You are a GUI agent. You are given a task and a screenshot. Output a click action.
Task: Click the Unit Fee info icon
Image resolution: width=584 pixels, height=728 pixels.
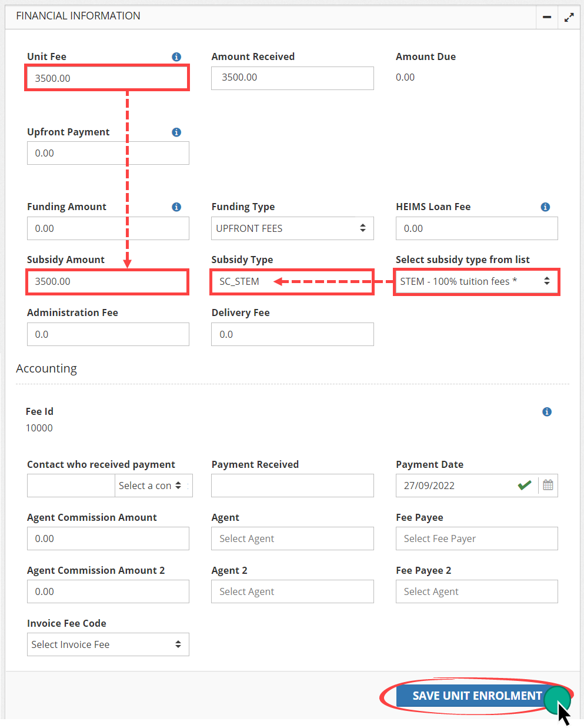click(176, 57)
